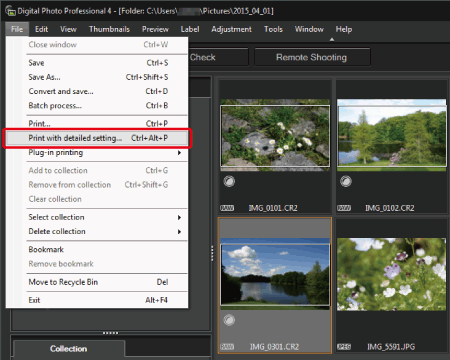Click the RAW badge next to IMG_0102.CR2

pyautogui.click(x=344, y=208)
